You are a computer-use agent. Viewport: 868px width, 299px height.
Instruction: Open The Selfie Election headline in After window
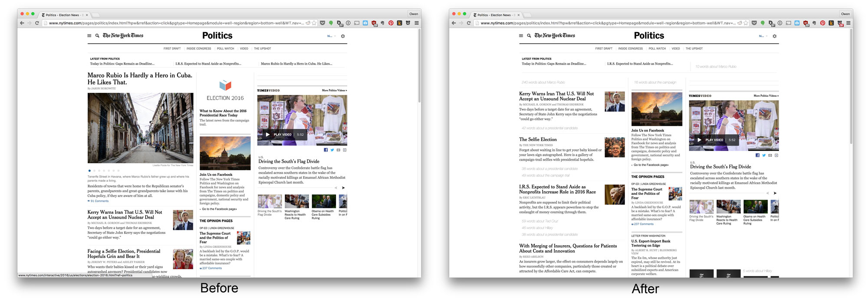538,139
